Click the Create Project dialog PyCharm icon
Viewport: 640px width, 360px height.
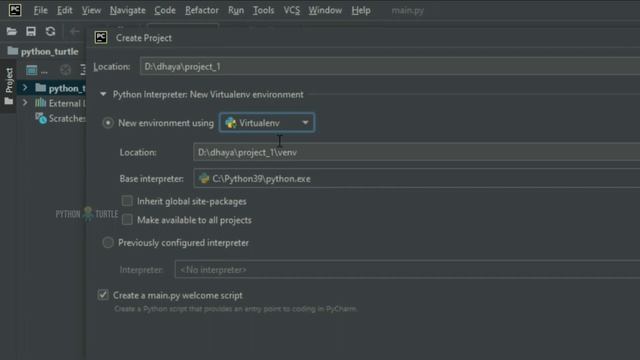pyautogui.click(x=101, y=38)
